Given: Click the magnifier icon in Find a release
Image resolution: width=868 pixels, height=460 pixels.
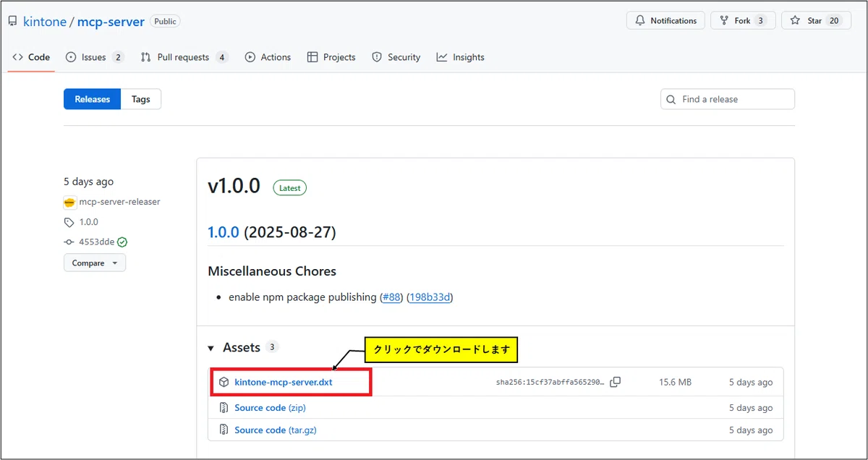Looking at the screenshot, I should pos(671,100).
